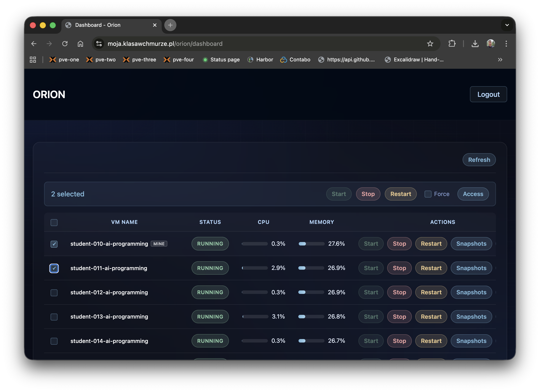The width and height of the screenshot is (540, 392).
Task: Reload the current page
Action: tap(65, 44)
